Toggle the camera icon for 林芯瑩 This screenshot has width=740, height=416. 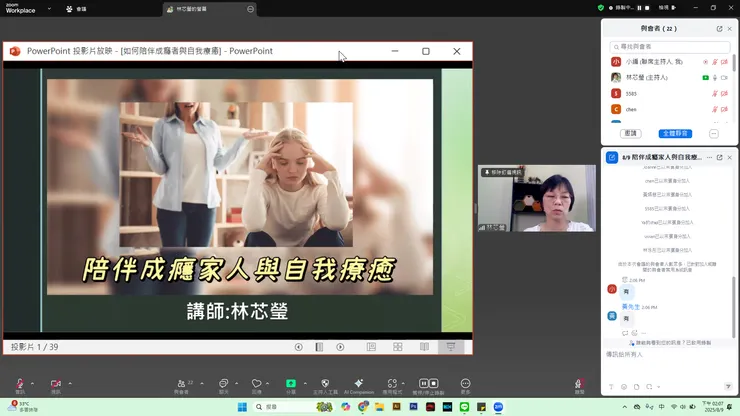(724, 78)
